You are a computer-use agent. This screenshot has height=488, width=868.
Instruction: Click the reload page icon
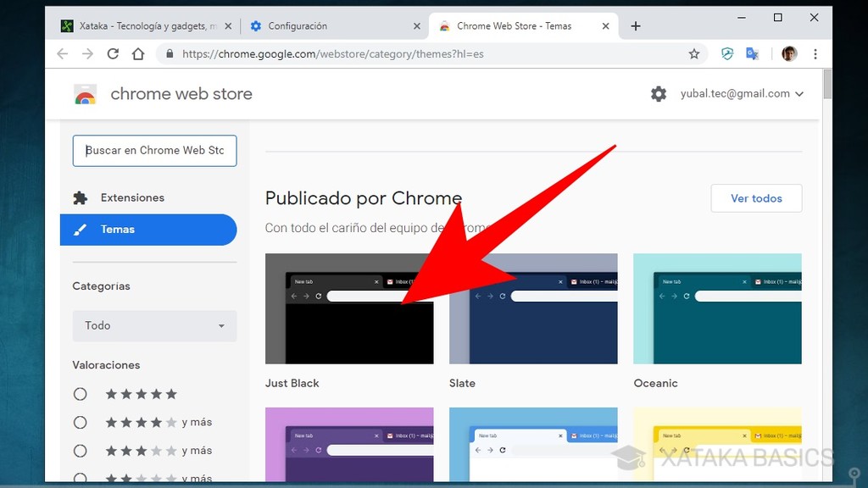point(113,53)
